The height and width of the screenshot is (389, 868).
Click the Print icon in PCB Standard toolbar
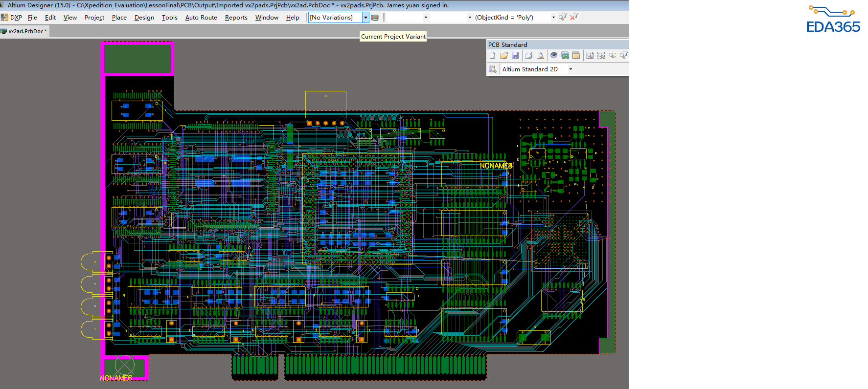[x=528, y=56]
